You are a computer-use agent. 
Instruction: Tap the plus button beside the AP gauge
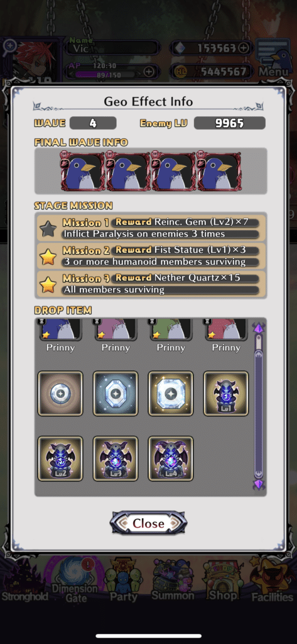(x=148, y=72)
